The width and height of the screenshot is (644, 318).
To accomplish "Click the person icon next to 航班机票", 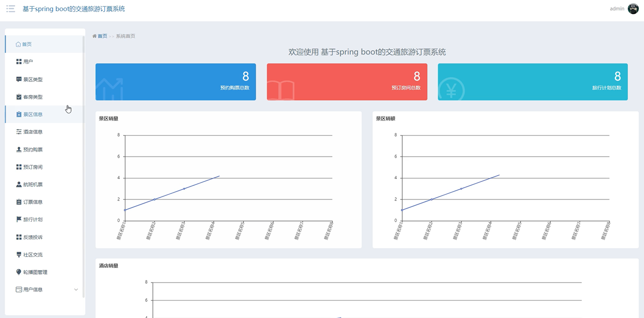I will point(19,184).
